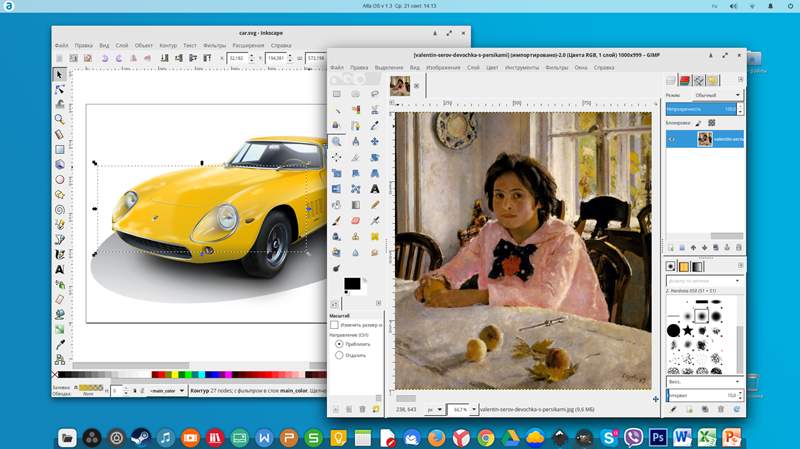Select the Clone stamp tool in GIMP
800x449 pixels.
[x=356, y=236]
